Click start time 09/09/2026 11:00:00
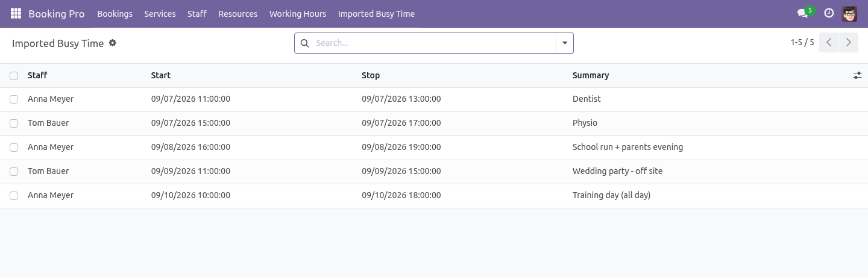The width and height of the screenshot is (868, 277). click(x=190, y=171)
